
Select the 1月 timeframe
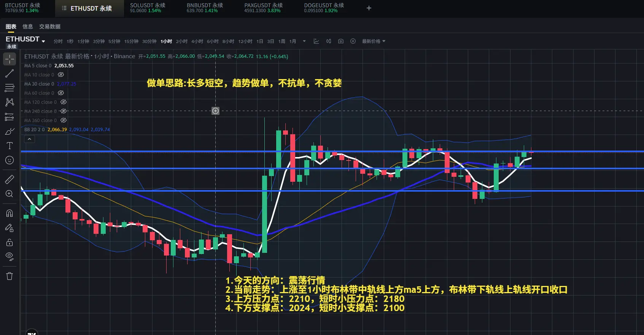(293, 41)
